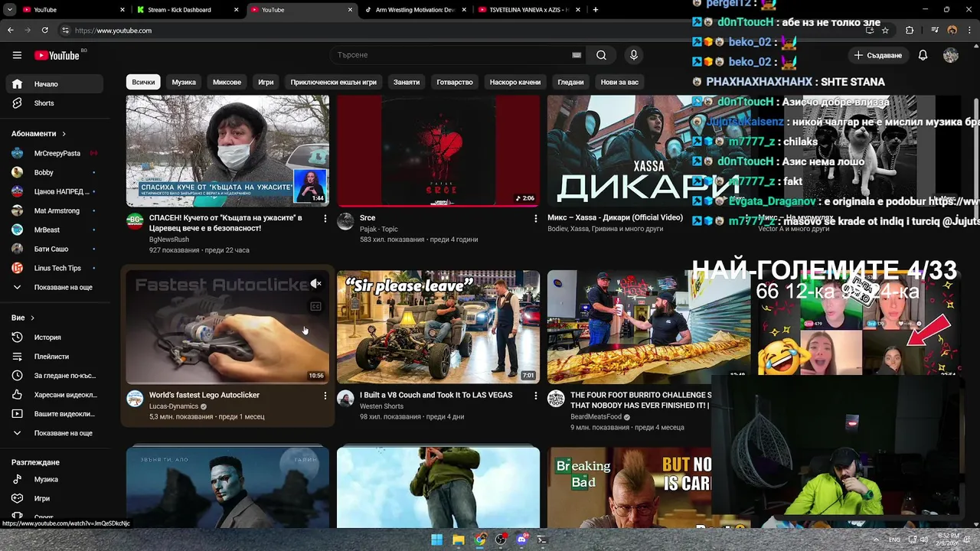Toggle captions on Lego Autoclicker preview
The width and height of the screenshot is (980, 551).
tap(315, 307)
